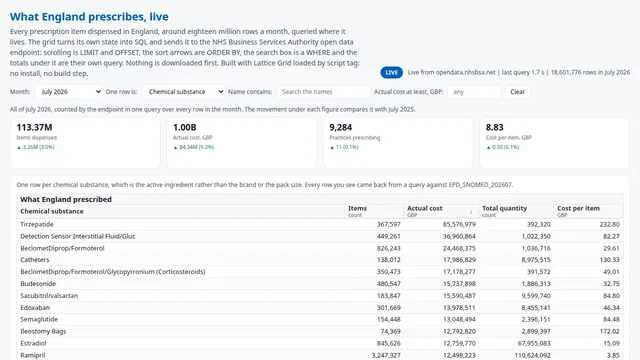Click Catheters cost per item 130.33
Screen dimensions: 640x360
tap(609, 260)
